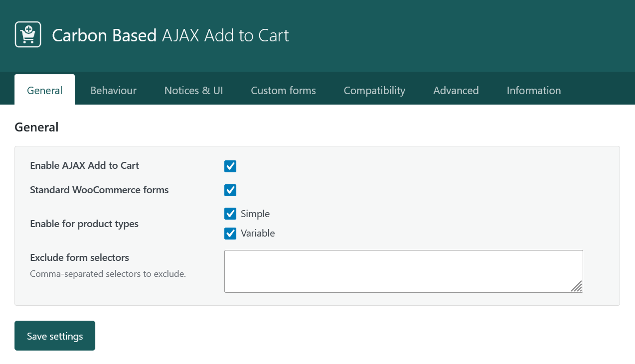
Task: Open the Notices & UI tab
Action: (194, 90)
